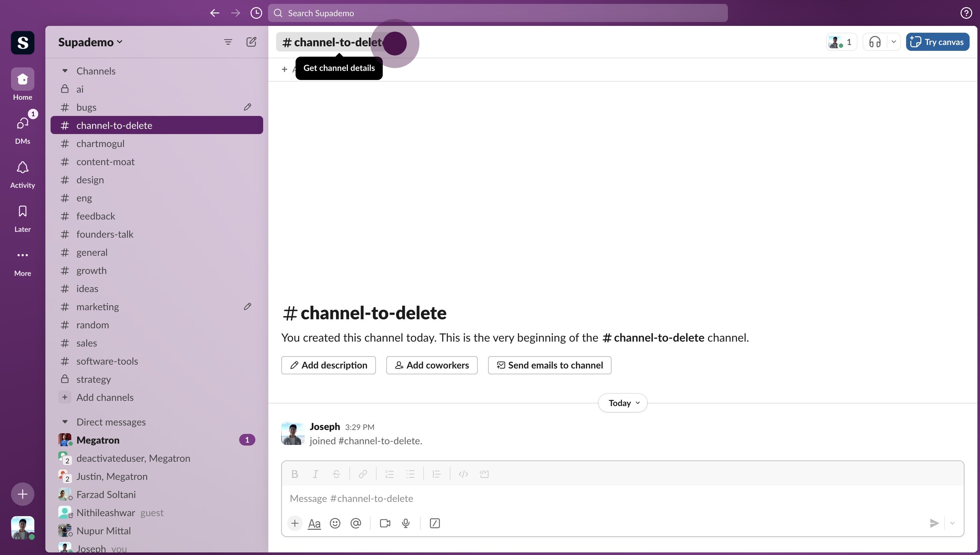980x555 pixels.
Task: Click the emoji picker icon
Action: pos(334,523)
